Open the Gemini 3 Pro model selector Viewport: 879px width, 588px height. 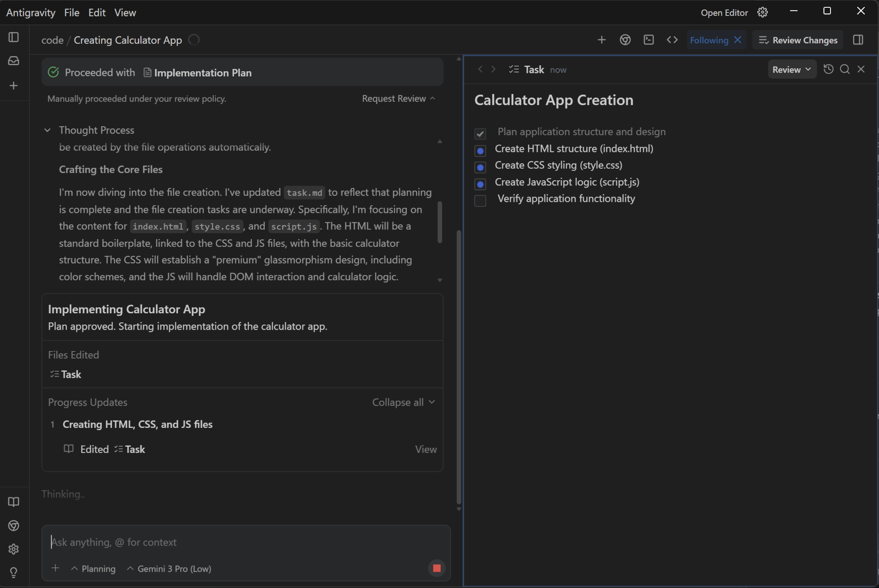(x=170, y=569)
